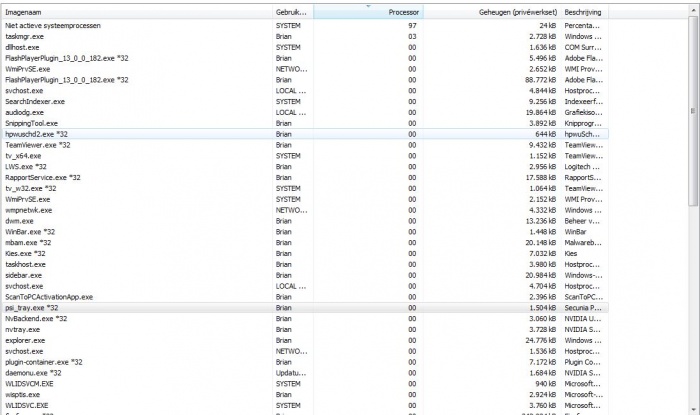Sort processes by the Imagenaam column header
The height and width of the screenshot is (415, 700).
(137, 12)
